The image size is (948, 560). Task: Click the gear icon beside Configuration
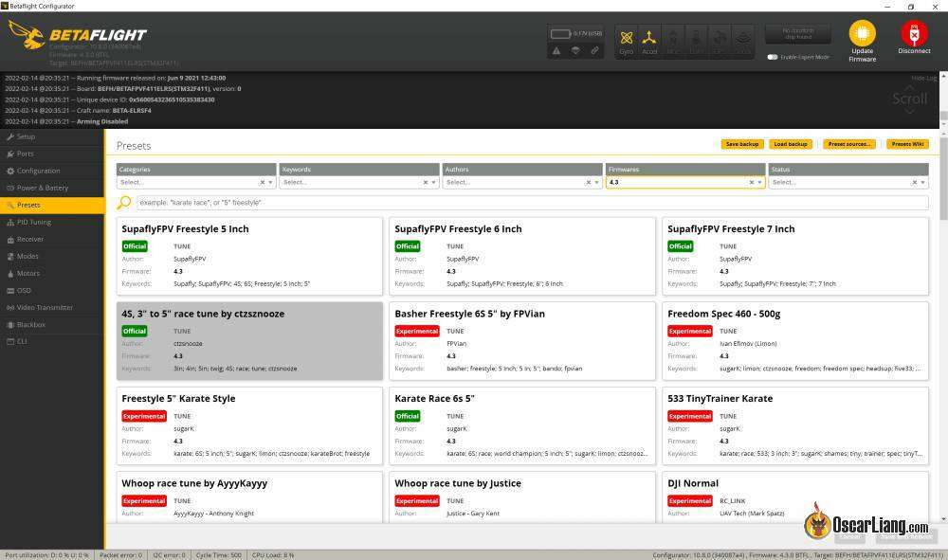10,171
